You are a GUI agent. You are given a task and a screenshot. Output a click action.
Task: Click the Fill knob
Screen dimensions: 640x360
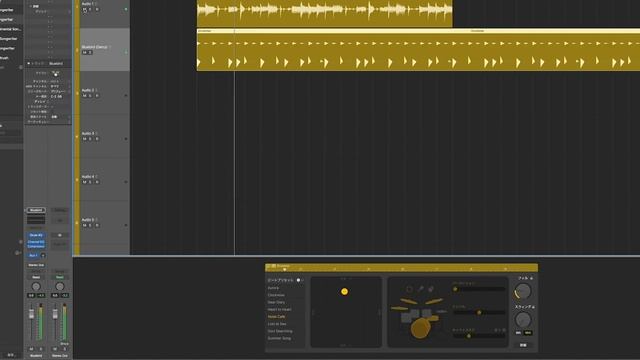point(522,291)
